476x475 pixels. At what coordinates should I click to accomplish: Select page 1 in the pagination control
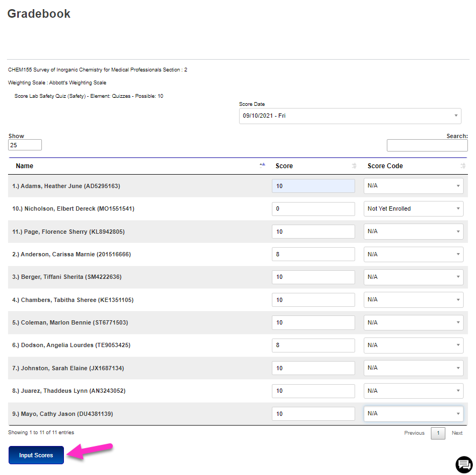point(438,433)
